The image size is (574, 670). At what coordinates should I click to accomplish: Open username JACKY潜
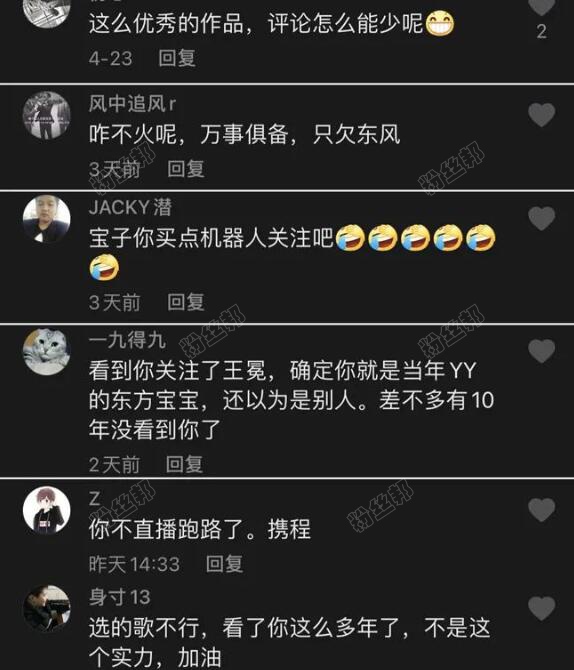click(130, 207)
